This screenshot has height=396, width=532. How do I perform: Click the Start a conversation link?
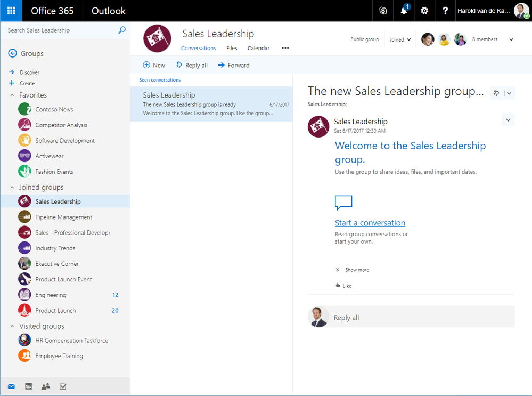[370, 223]
